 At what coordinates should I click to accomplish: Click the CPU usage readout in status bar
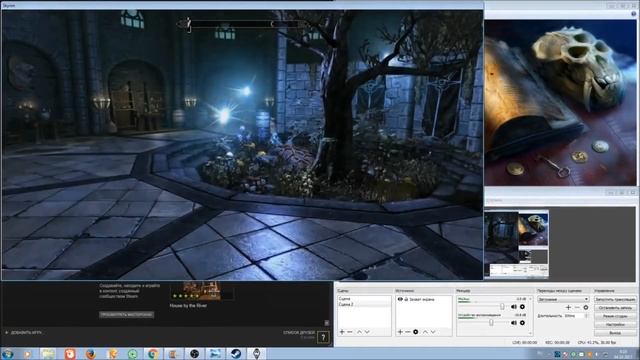(x=597, y=342)
